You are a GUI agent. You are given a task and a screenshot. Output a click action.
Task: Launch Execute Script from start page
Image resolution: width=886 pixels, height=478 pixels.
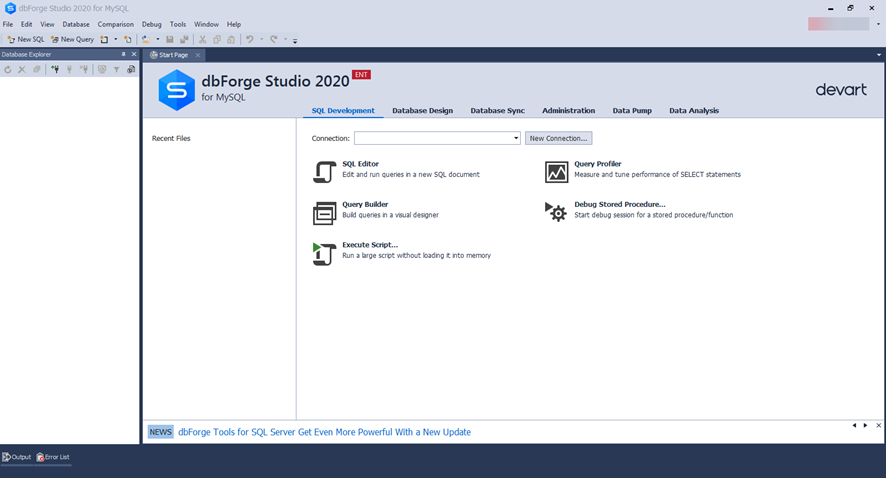click(x=324, y=254)
